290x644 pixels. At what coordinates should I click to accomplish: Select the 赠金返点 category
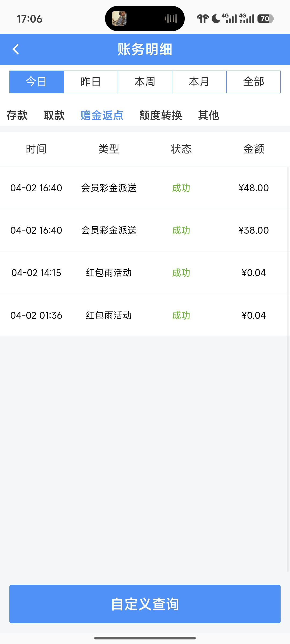coord(102,115)
